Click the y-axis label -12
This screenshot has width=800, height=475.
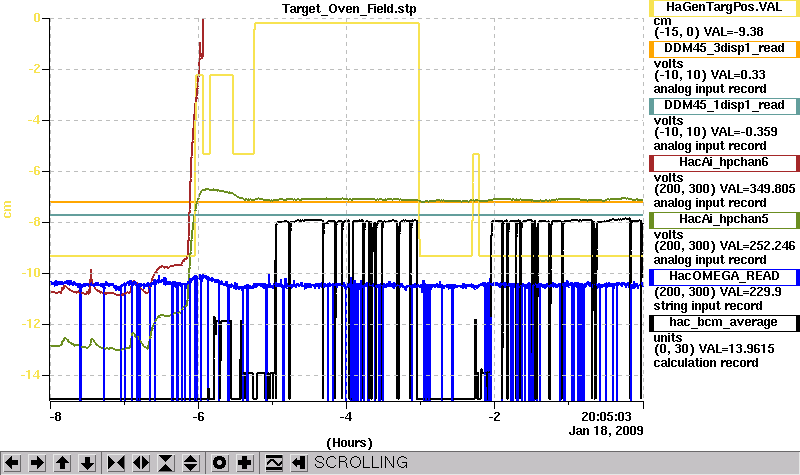(x=31, y=324)
